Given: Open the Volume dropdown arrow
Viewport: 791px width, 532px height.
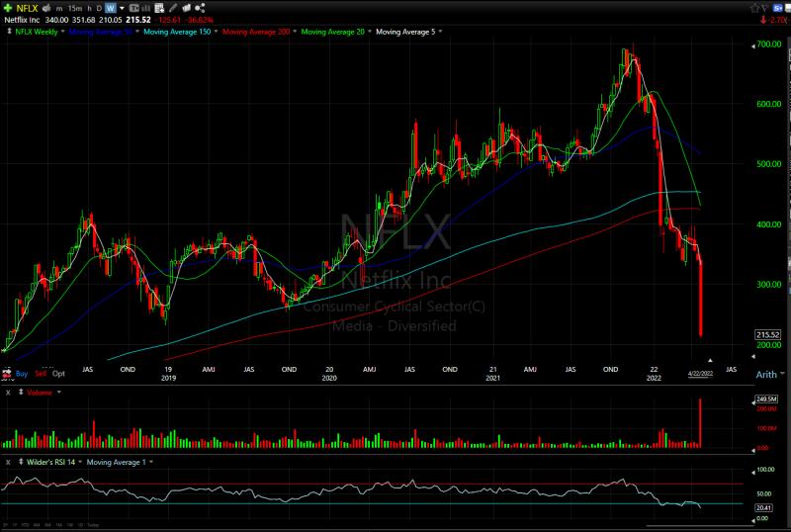Looking at the screenshot, I should tap(59, 393).
